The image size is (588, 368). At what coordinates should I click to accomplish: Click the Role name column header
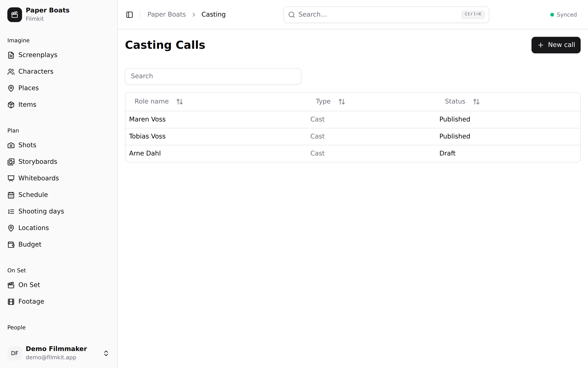[x=159, y=101]
